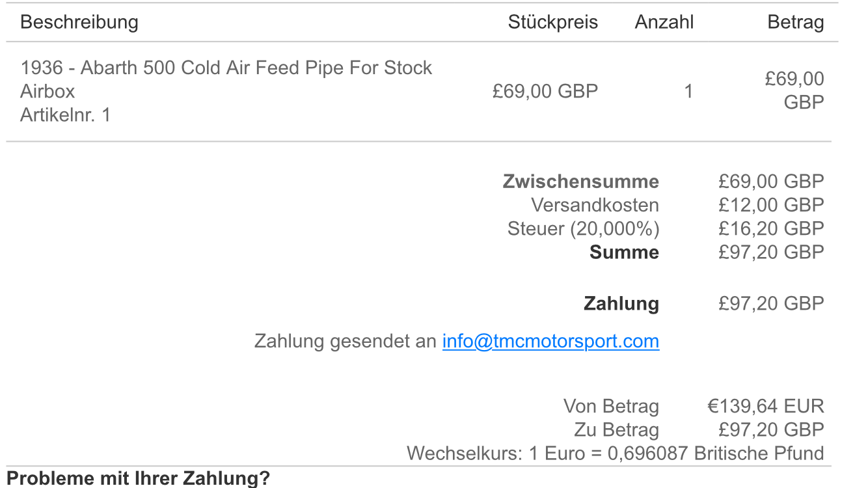Click the Anzahl column header
The height and width of the screenshot is (488, 868).
click(664, 22)
